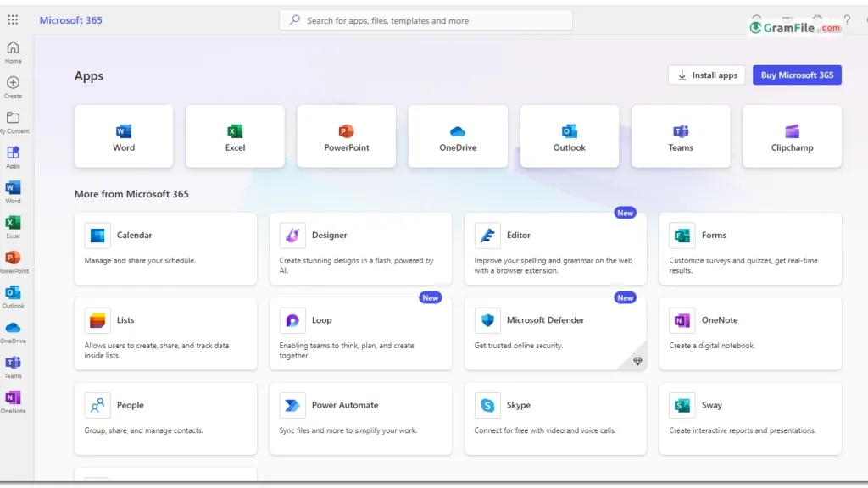
Task: Open Word from the left sidebar
Action: [14, 192]
